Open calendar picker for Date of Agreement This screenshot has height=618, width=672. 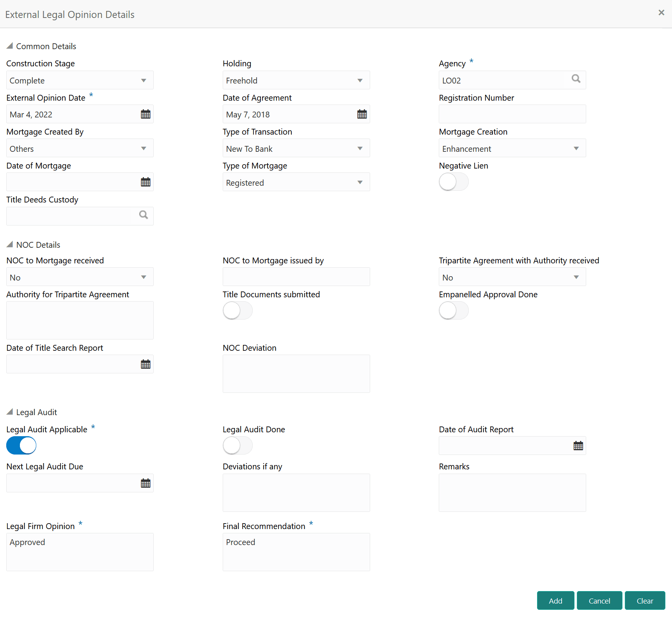tap(362, 114)
